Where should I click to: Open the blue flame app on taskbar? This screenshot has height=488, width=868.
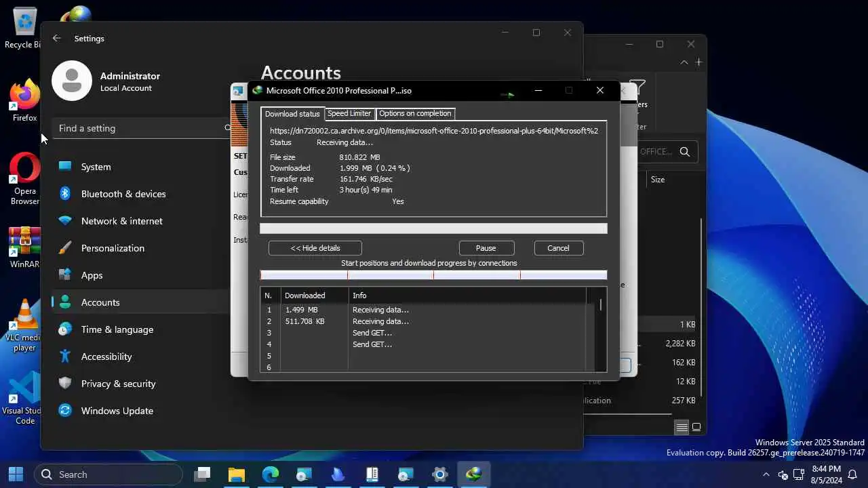tap(338, 474)
